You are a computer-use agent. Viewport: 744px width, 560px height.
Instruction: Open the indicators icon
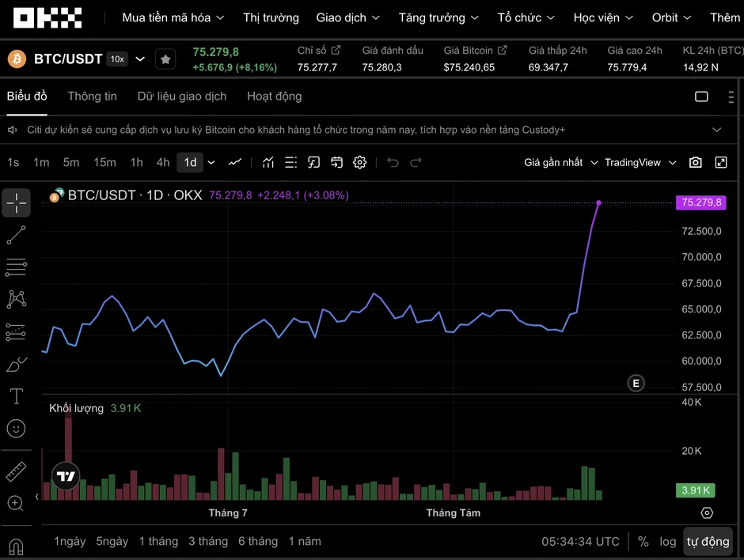pos(268,163)
